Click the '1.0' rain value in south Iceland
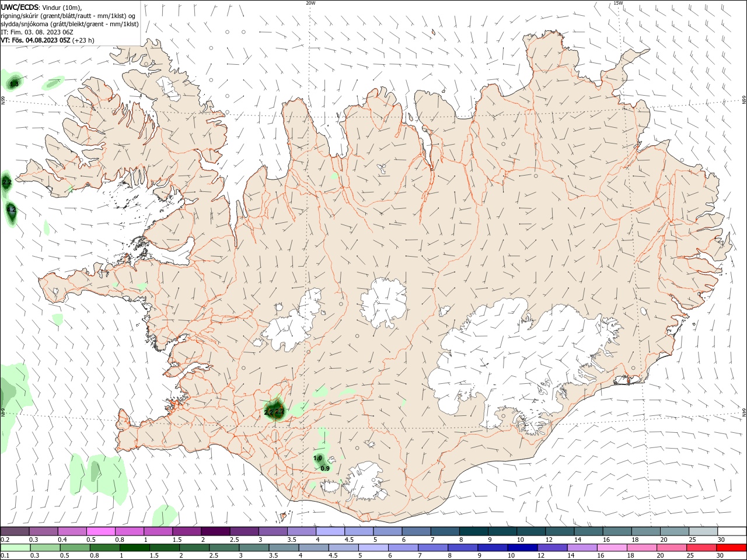This screenshot has height=560, width=747. tap(317, 459)
